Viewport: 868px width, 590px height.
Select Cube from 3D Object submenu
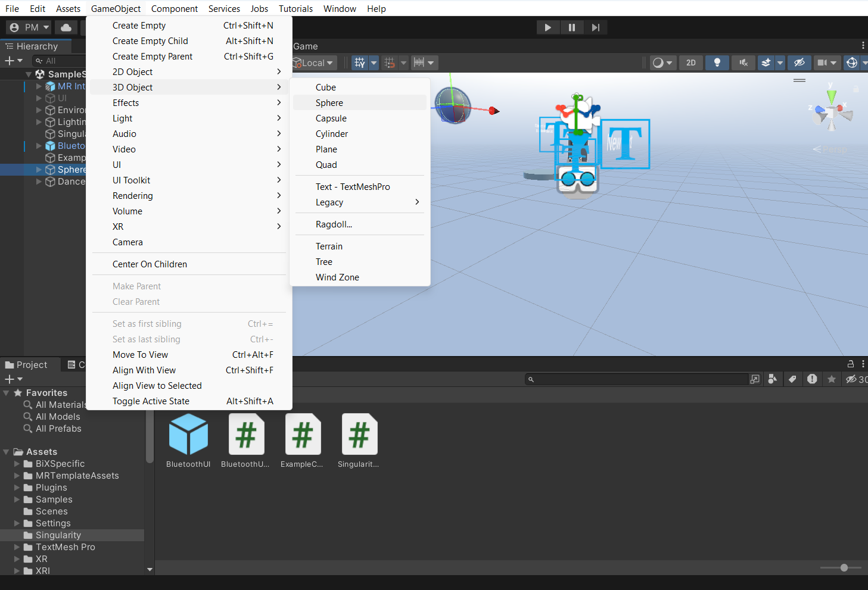click(x=360, y=88)
